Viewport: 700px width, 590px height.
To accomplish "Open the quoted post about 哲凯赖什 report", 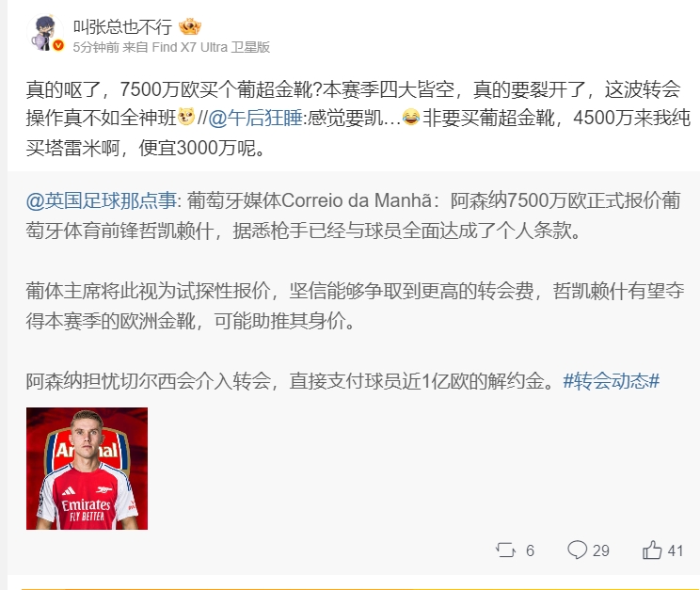I will (354, 291).
